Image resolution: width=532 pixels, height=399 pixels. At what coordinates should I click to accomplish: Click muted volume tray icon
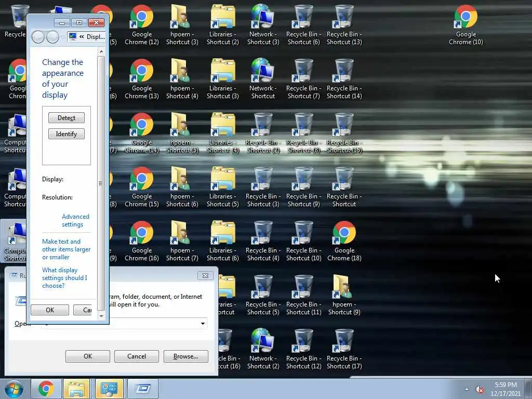tap(480, 390)
